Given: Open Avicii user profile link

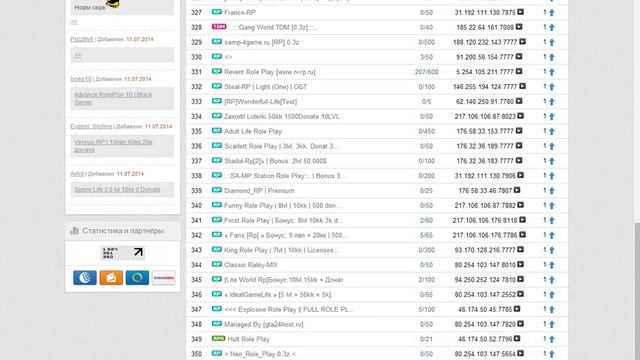Looking at the screenshot, I should [77, 173].
